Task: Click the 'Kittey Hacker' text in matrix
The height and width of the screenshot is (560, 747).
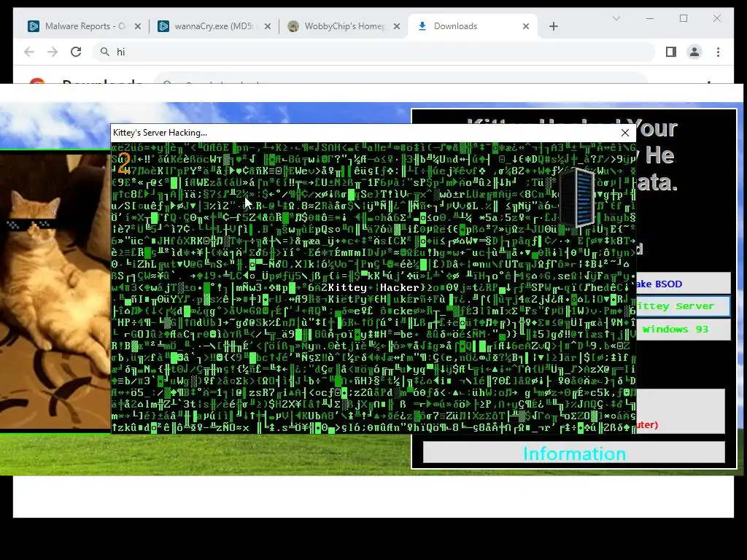Action: pos(373,287)
